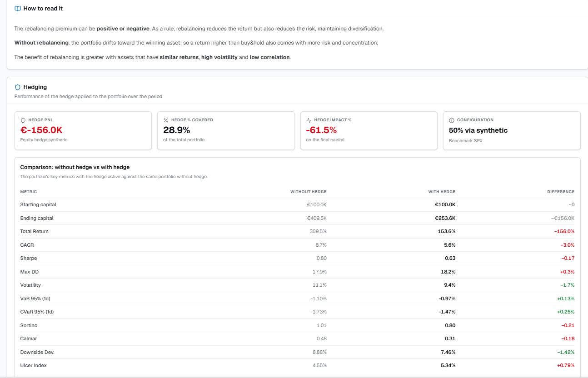The height and width of the screenshot is (378, 588).
Task: Select the €409.5K ending capital without hedge
Action: click(x=317, y=218)
